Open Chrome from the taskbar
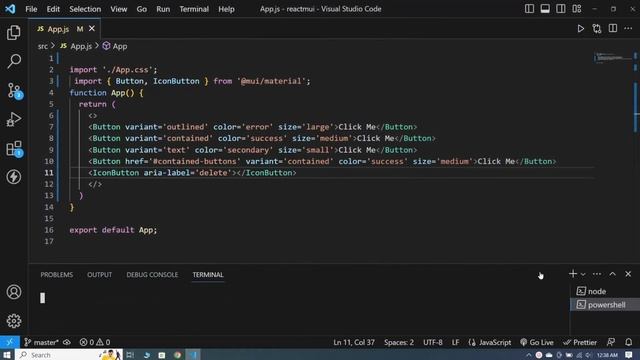The height and width of the screenshot is (360, 640). (x=178, y=355)
